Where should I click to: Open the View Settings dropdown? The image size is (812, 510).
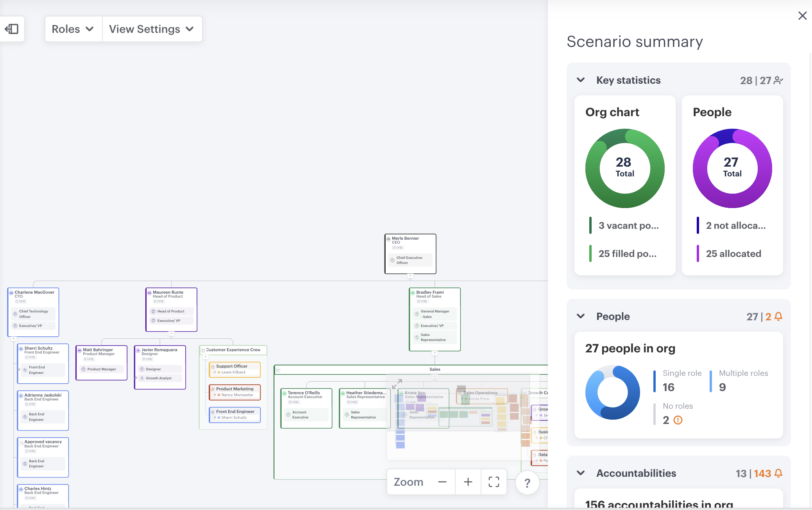pos(152,29)
